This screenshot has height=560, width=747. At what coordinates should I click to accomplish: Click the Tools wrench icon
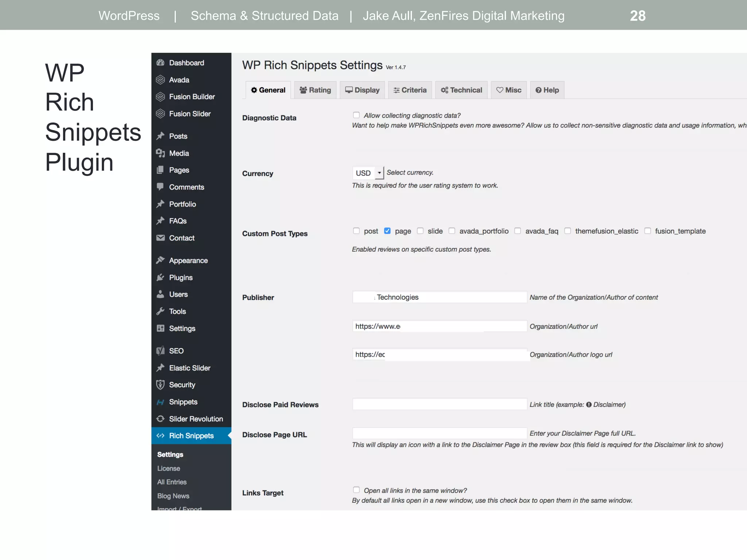(160, 311)
